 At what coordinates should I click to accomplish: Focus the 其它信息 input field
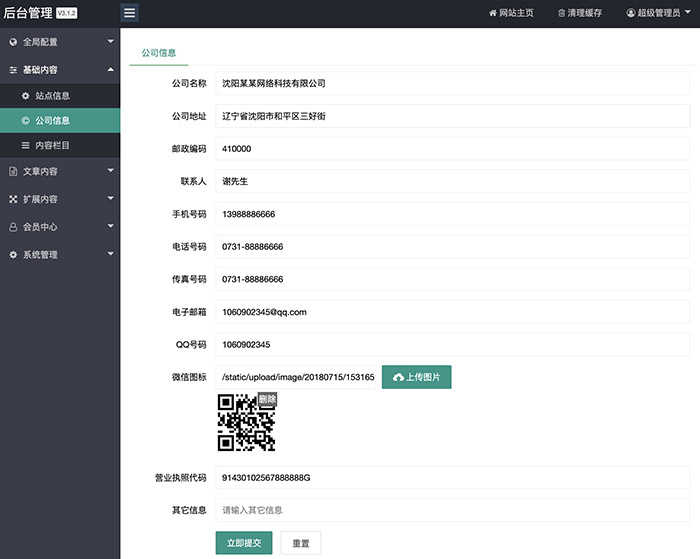(x=452, y=510)
